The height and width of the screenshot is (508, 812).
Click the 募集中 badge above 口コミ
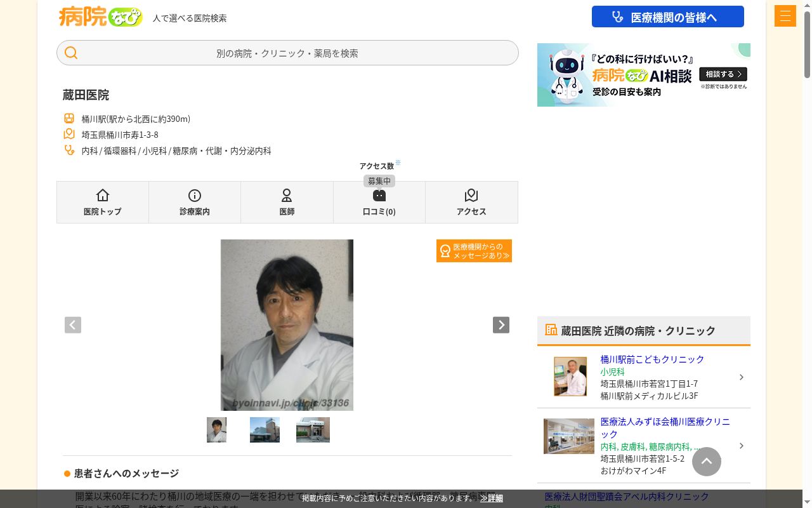pos(379,181)
